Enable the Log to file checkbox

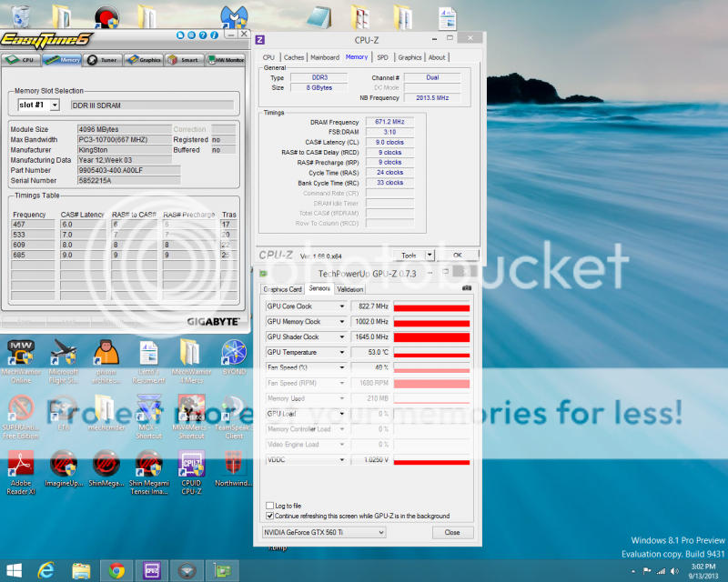pos(269,506)
